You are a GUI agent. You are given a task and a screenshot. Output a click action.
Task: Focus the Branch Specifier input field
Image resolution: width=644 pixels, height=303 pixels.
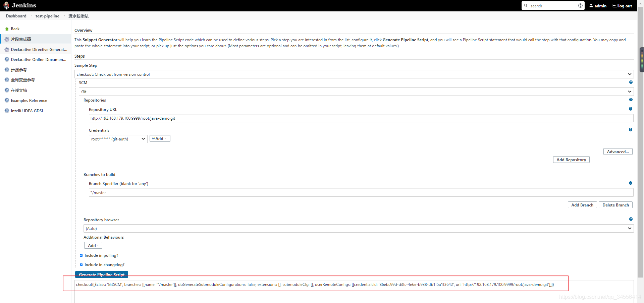[x=361, y=193]
